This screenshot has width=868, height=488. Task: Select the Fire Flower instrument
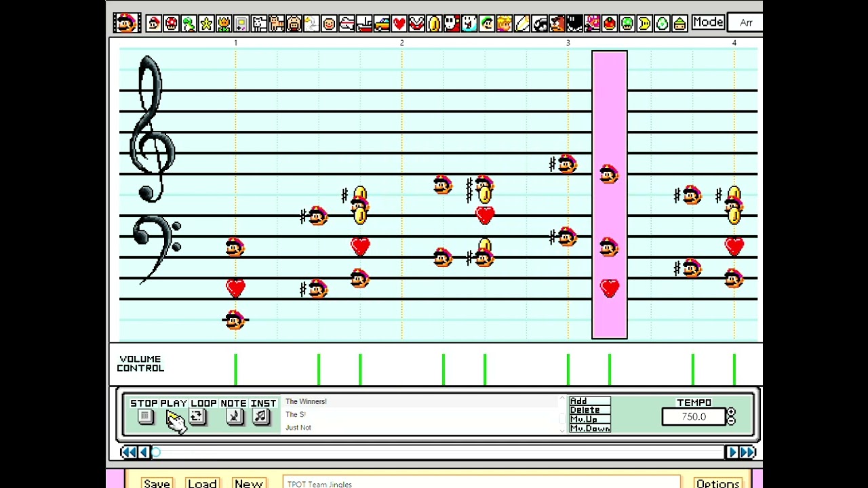click(224, 24)
